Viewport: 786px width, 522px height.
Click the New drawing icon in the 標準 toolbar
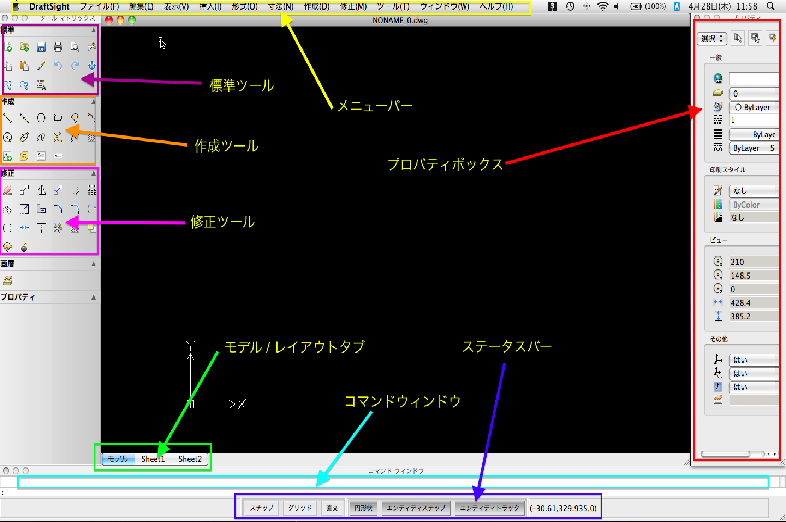click(x=8, y=47)
